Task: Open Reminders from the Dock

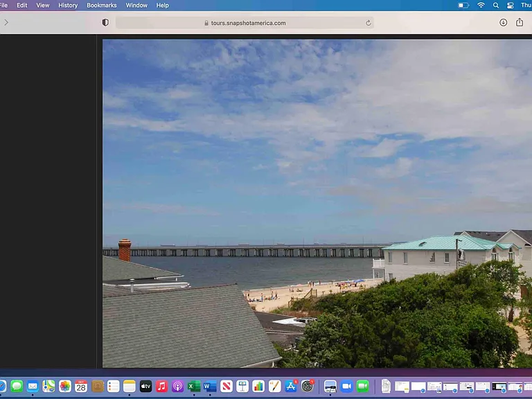Action: pyautogui.click(x=114, y=386)
